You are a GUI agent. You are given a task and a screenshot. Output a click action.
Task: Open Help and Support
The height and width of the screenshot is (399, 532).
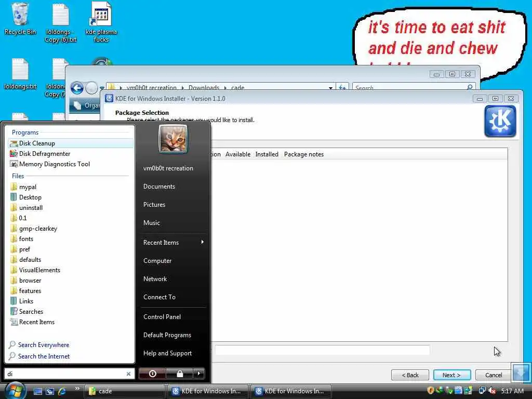click(168, 353)
